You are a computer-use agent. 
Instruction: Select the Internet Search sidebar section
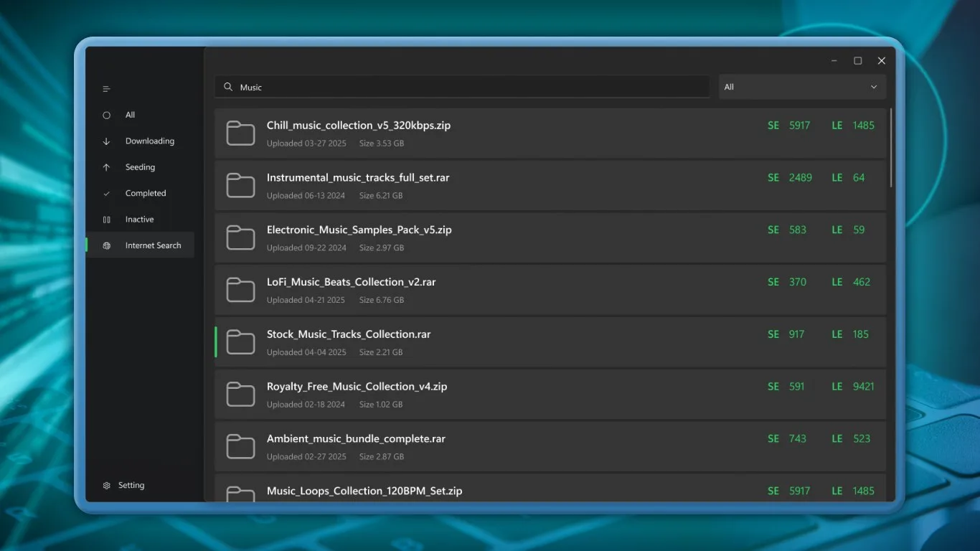pos(140,245)
